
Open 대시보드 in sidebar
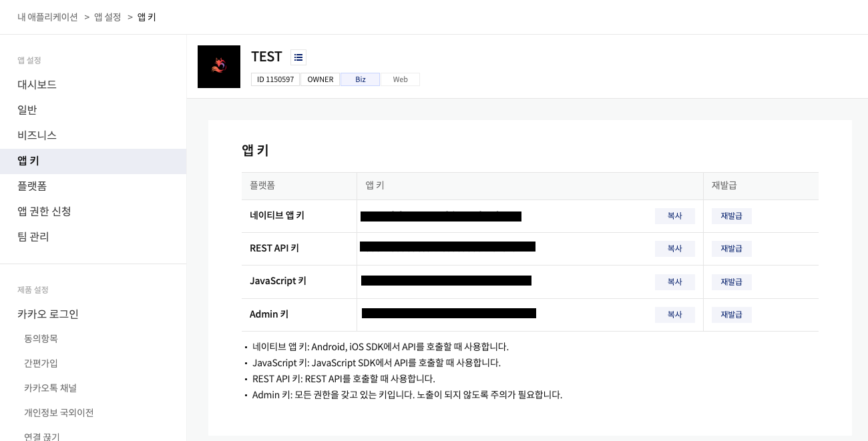pos(93,85)
